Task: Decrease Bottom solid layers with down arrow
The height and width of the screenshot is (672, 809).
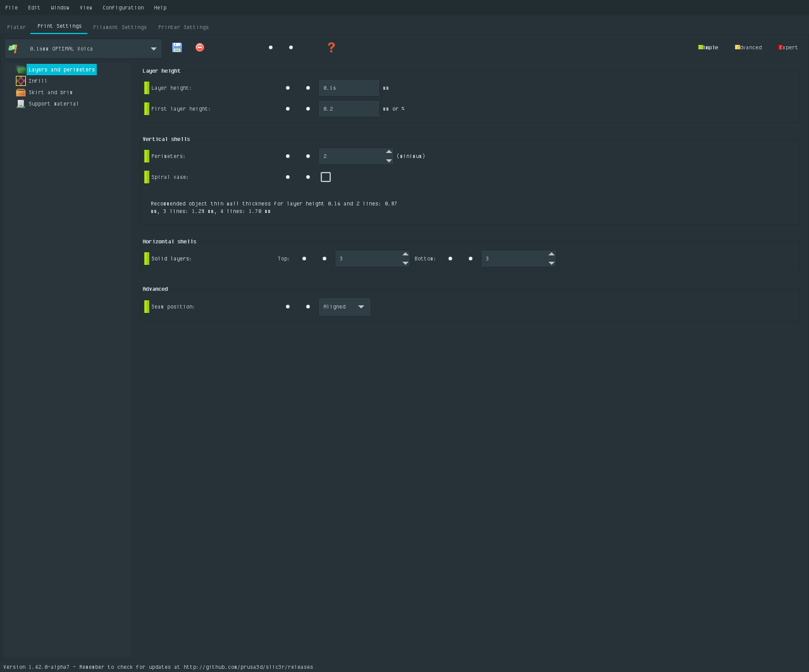Action: point(552,263)
